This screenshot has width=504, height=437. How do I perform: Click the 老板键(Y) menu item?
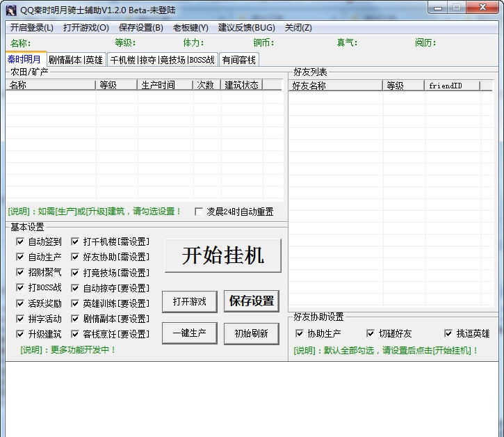[190, 28]
